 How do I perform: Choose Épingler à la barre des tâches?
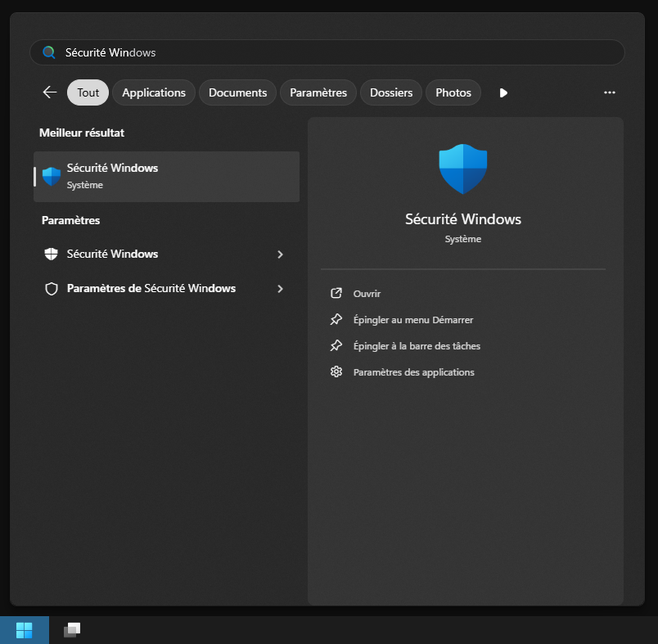point(417,345)
